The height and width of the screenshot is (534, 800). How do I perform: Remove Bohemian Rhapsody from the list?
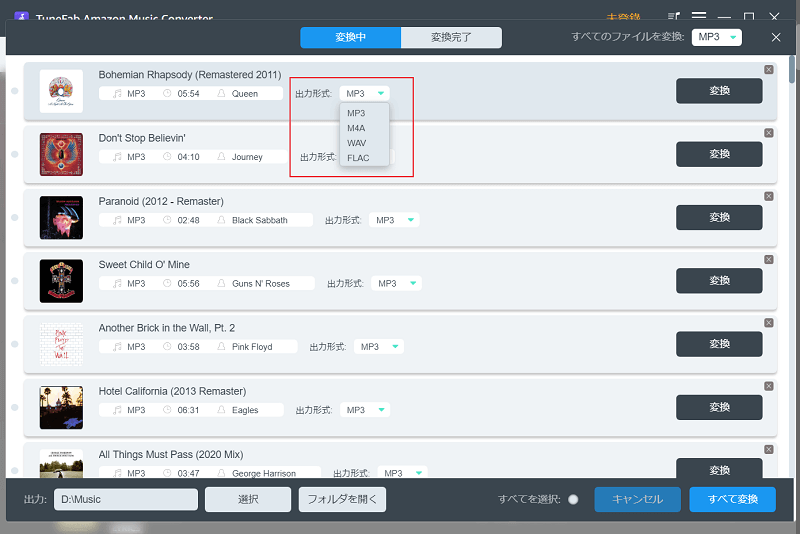tap(768, 70)
